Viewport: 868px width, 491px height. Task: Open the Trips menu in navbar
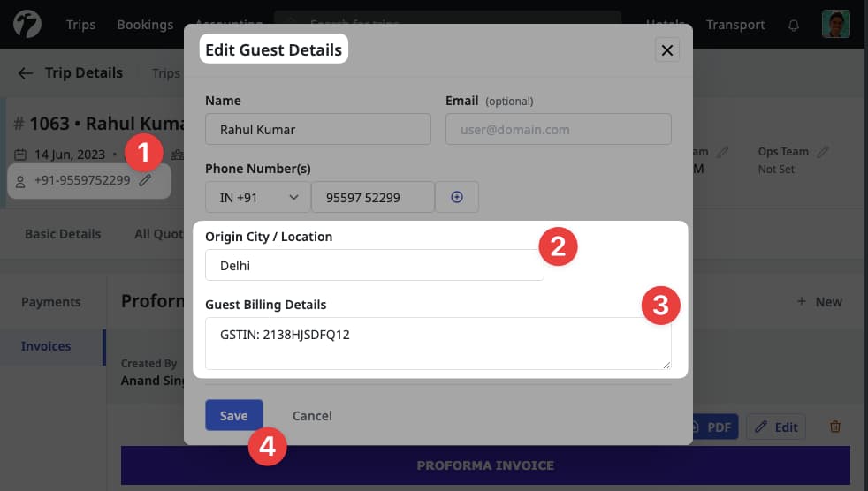click(x=80, y=25)
